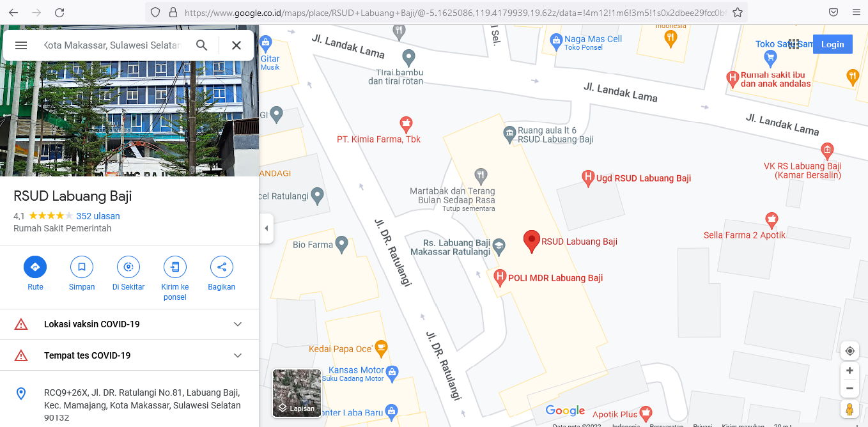Open the 352 ulasan reviews link

(x=98, y=216)
